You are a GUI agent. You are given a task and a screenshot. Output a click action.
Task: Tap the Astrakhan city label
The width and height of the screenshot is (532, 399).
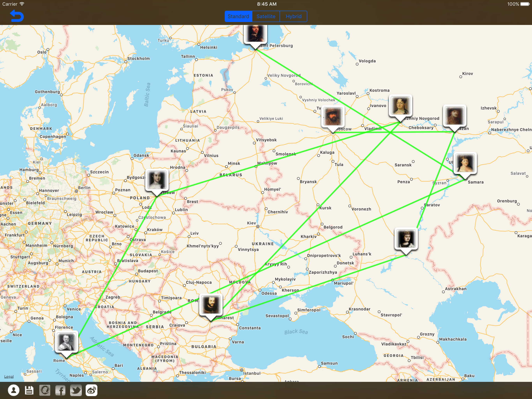(x=455, y=289)
